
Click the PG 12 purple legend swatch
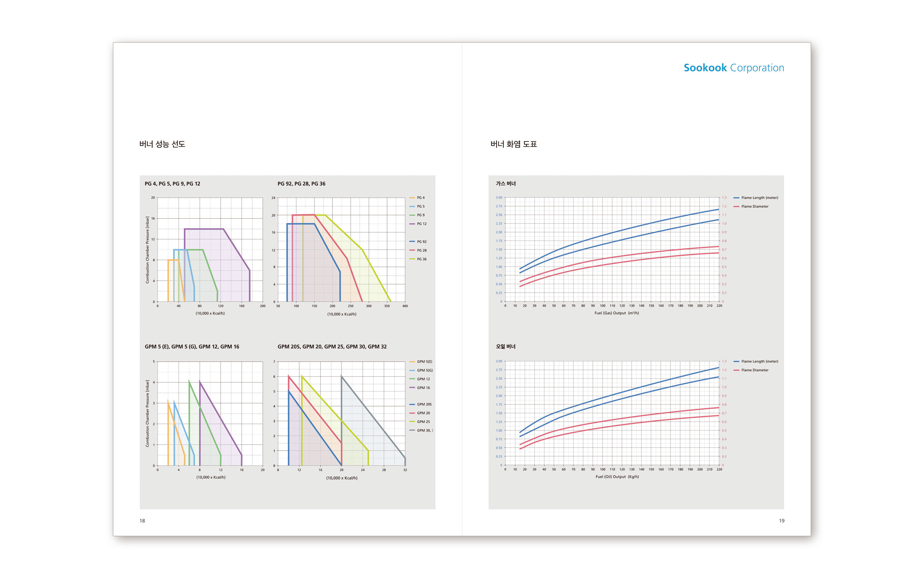(x=412, y=224)
